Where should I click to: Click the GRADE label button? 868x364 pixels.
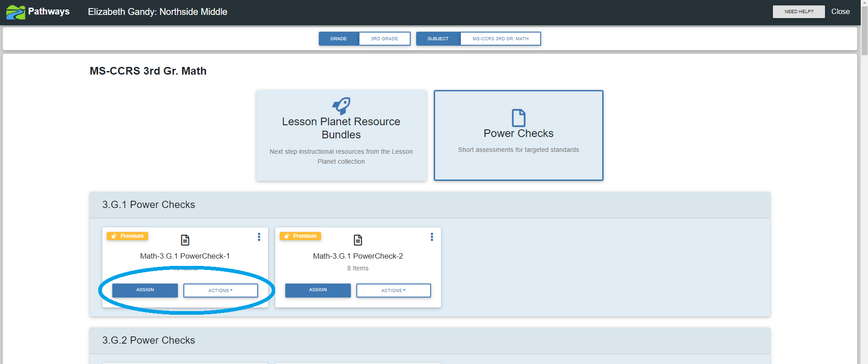click(x=339, y=39)
